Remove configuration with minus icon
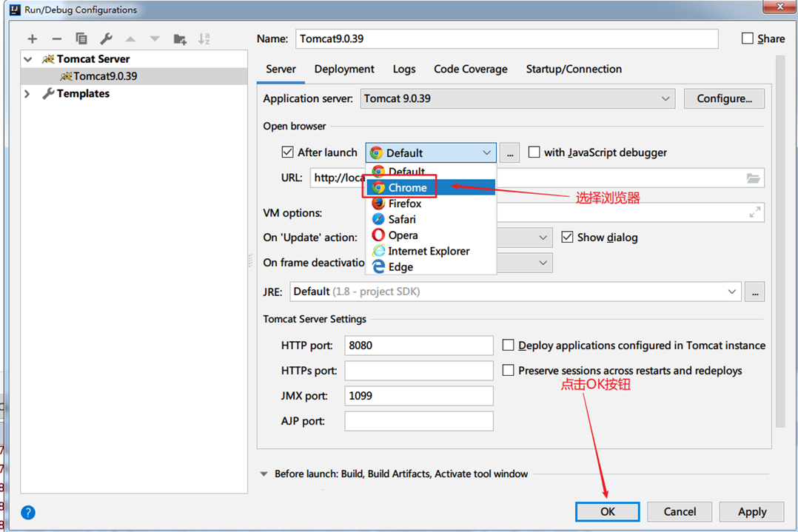The height and width of the screenshot is (532, 798). coord(57,38)
